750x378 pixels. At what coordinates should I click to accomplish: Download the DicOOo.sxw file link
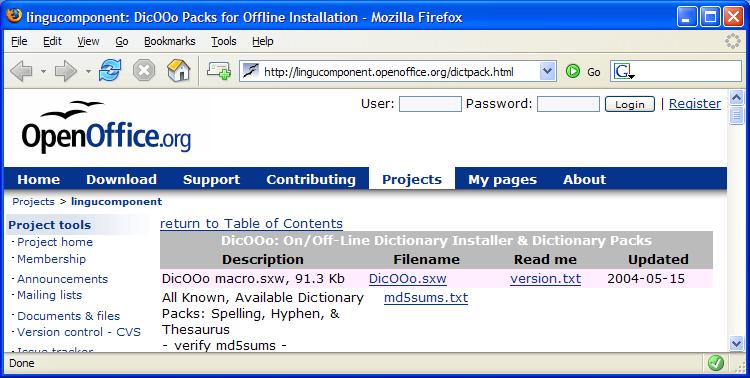pyautogui.click(x=408, y=278)
